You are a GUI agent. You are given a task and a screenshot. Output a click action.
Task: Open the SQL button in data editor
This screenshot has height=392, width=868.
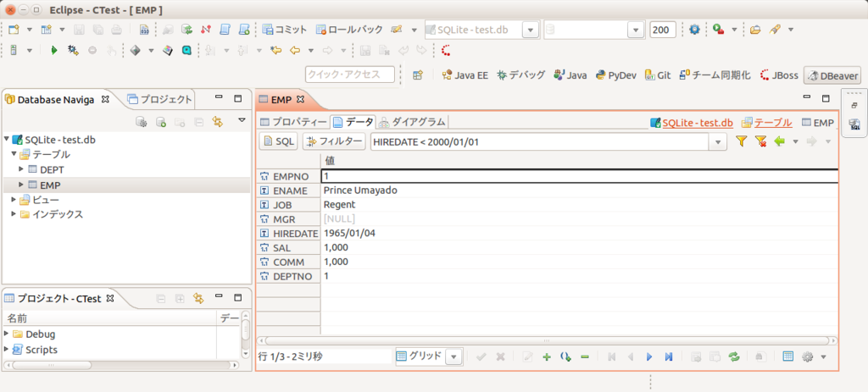pos(279,142)
